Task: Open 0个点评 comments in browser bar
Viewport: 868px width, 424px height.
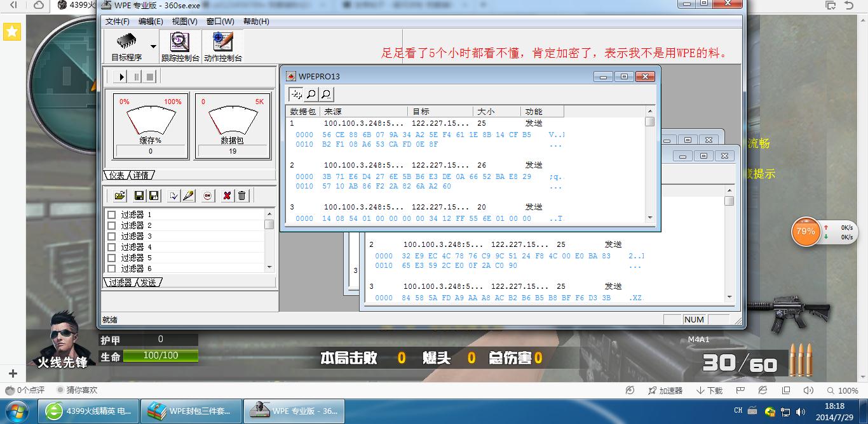Action: coord(25,390)
